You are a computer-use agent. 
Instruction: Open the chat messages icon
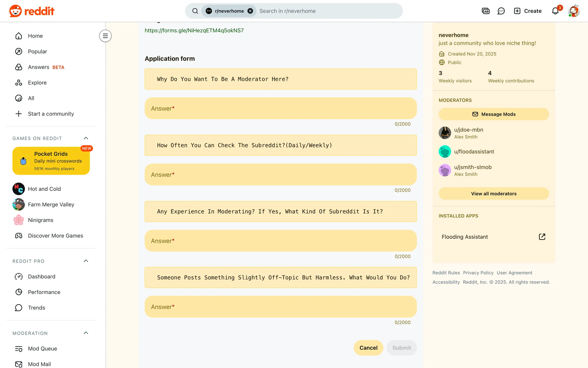point(501,11)
